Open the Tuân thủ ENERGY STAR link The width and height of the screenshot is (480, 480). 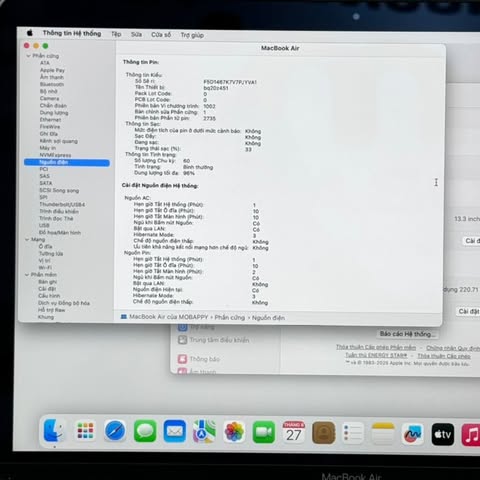click(x=376, y=355)
